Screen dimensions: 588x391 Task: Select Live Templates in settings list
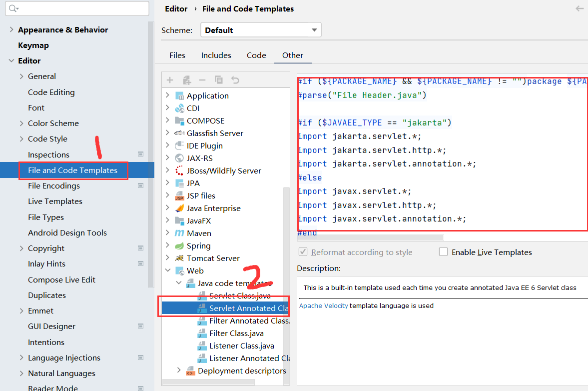(x=55, y=201)
